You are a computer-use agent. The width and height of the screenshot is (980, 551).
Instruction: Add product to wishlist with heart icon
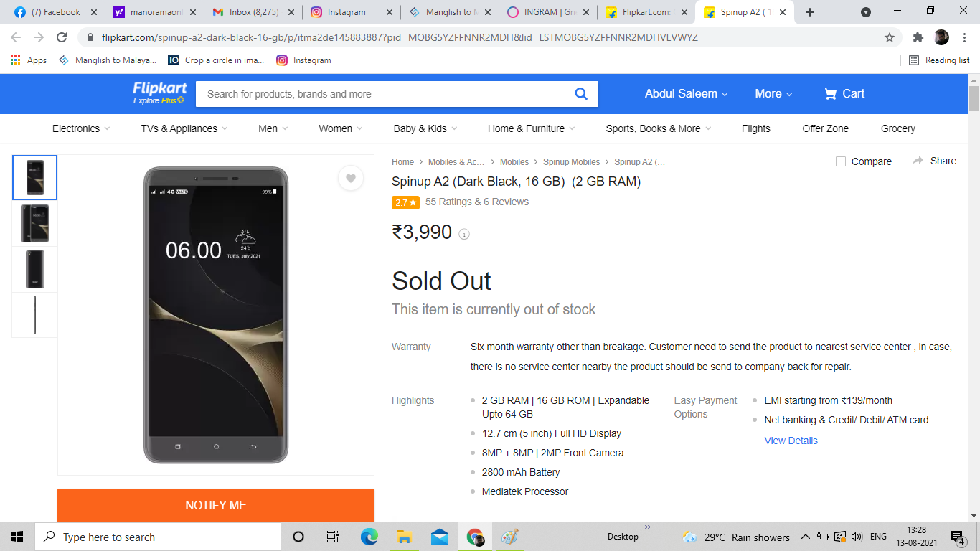coord(351,179)
